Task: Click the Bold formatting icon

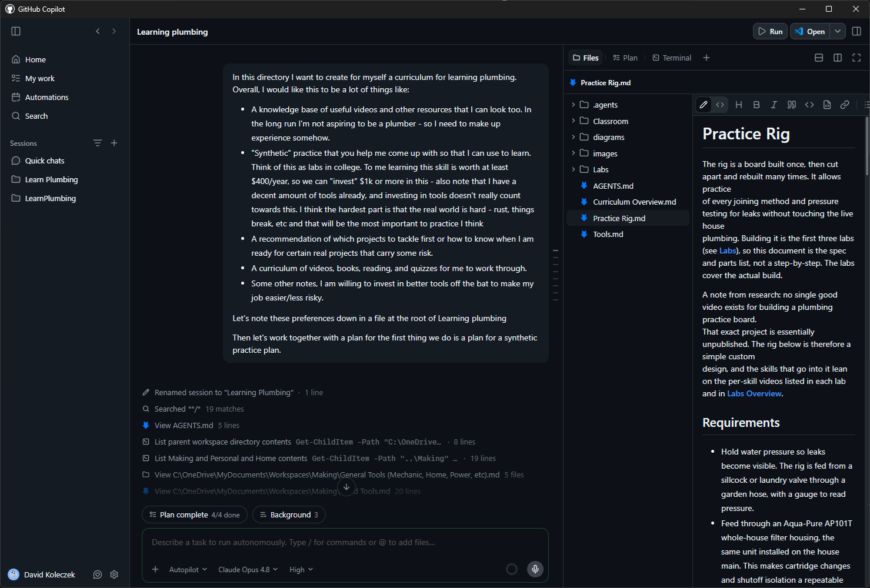Action: pos(756,105)
